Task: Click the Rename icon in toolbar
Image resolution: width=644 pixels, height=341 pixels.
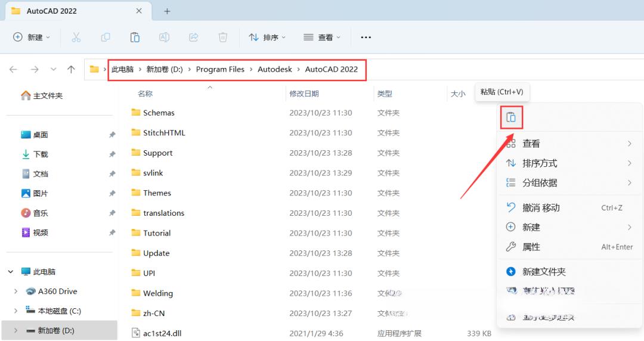Action: pos(165,38)
